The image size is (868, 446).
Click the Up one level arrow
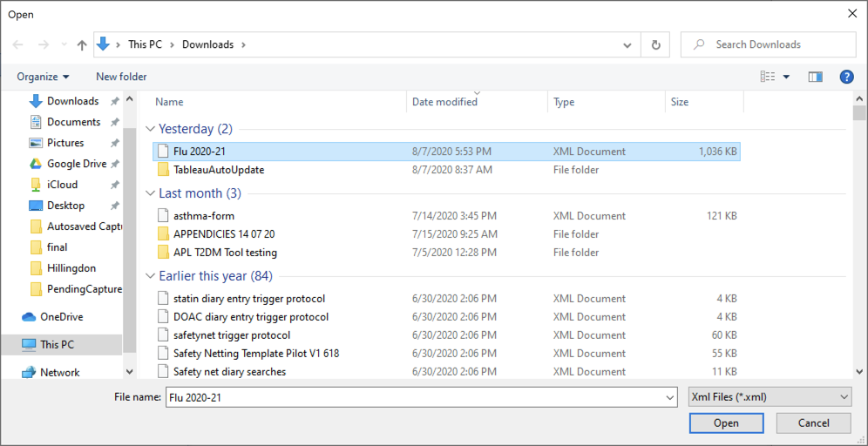pos(82,44)
